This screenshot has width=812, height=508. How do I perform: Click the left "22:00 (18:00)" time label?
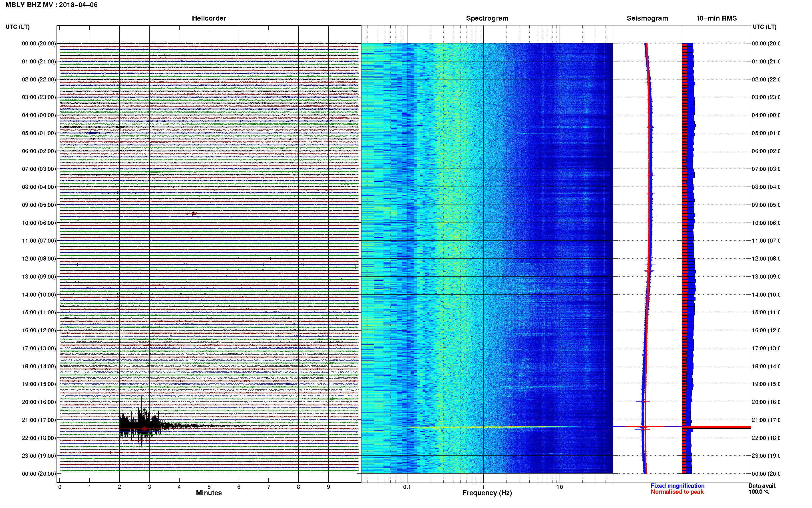(39, 438)
